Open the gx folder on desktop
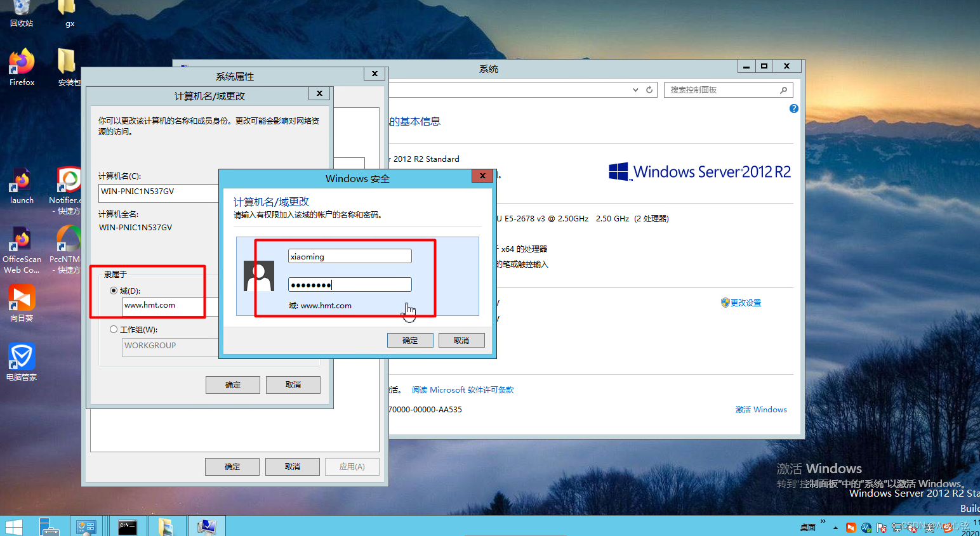This screenshot has height=536, width=980. [x=68, y=13]
